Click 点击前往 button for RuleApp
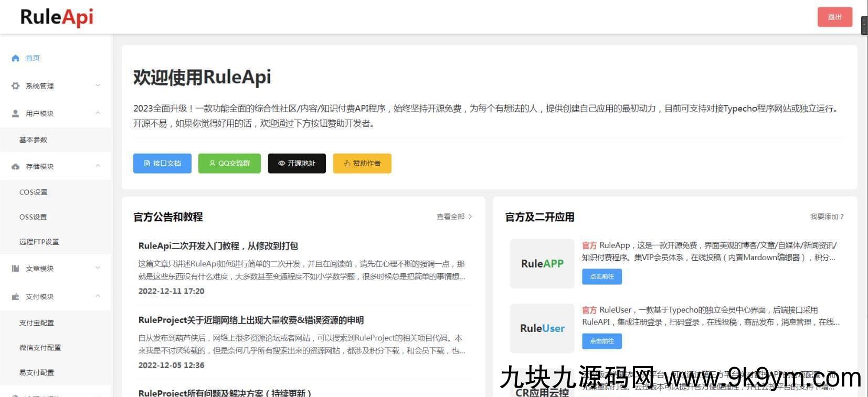Image resolution: width=868 pixels, height=397 pixels. [x=602, y=277]
